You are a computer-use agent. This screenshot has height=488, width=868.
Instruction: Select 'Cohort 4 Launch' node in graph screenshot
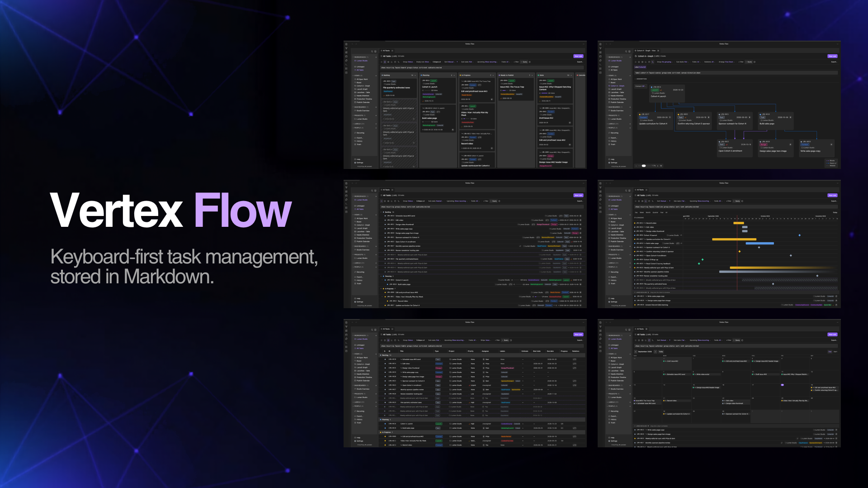667,94
